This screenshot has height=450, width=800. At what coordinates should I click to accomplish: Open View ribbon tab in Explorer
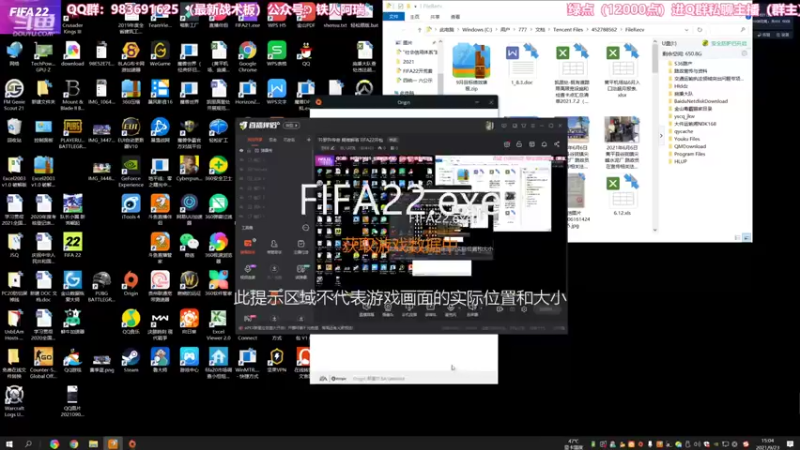pos(455,17)
